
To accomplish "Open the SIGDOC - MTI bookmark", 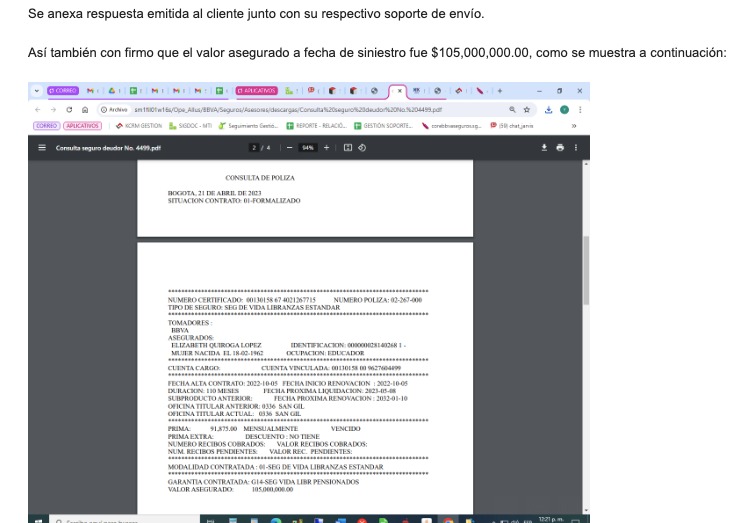I will coord(190,126).
